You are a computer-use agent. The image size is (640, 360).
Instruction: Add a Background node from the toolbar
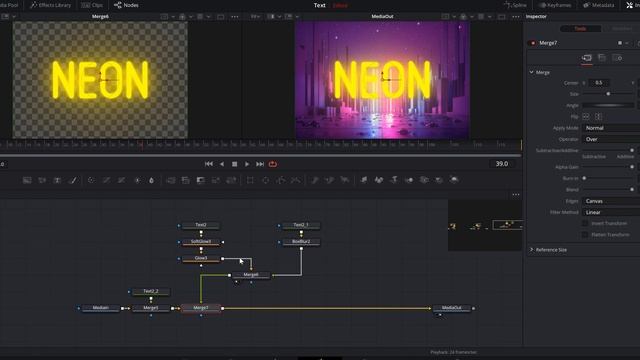tap(27, 180)
